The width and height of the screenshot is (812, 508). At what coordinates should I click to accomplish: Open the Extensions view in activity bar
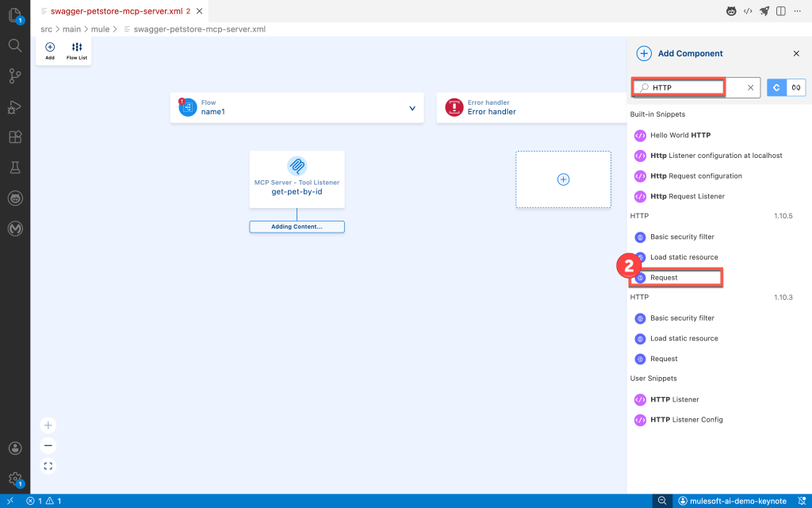pos(14,137)
